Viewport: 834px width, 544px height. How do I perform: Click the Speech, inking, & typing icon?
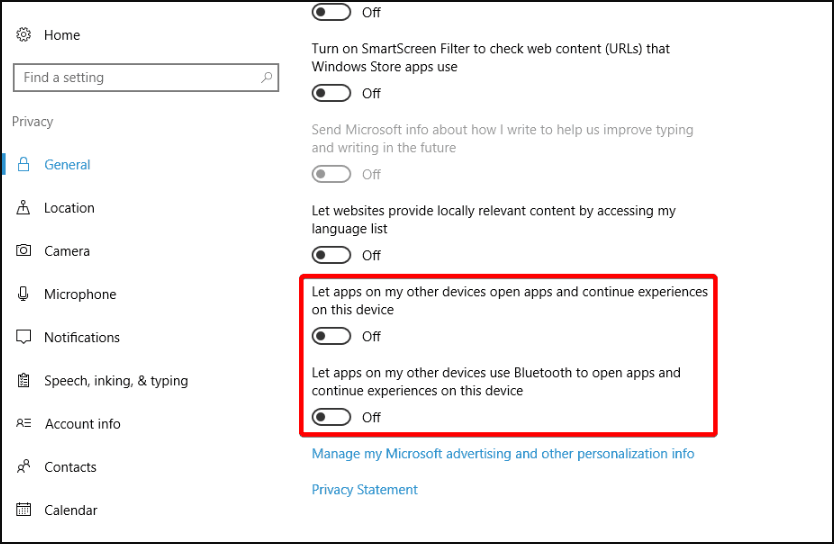tap(24, 381)
